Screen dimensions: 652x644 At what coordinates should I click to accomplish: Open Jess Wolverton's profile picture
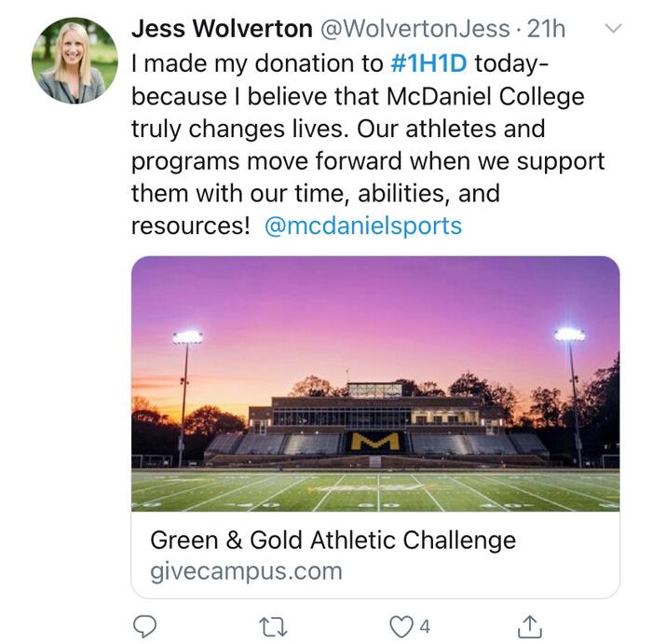click(75, 60)
